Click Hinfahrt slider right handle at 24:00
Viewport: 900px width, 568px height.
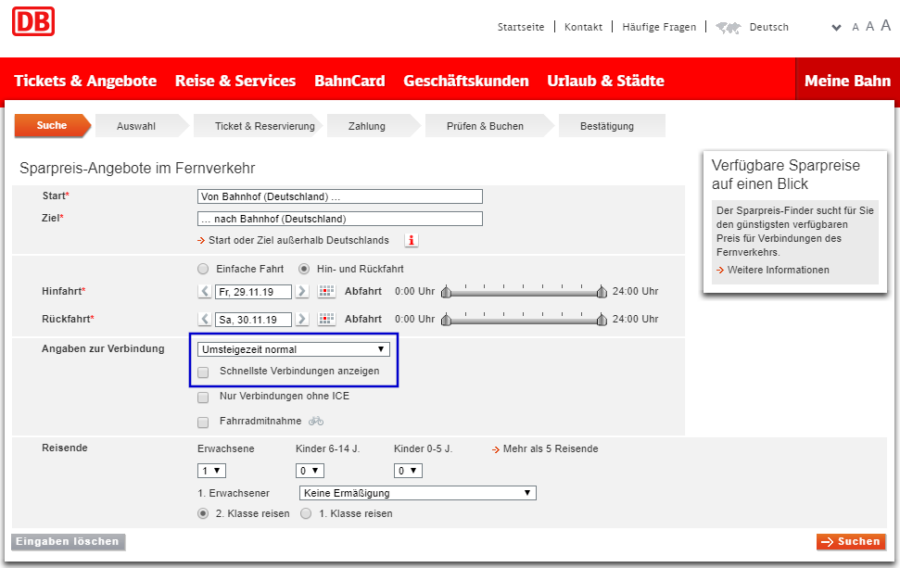[602, 292]
